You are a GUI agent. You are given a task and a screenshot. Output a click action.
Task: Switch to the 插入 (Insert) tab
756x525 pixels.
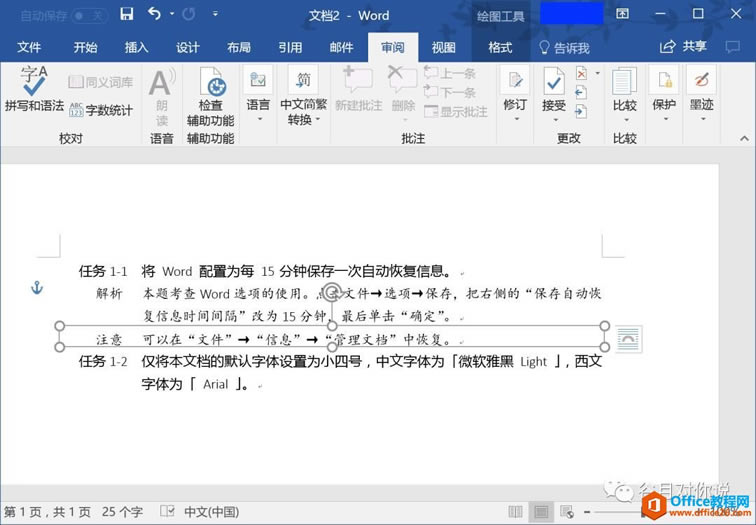tap(136, 47)
